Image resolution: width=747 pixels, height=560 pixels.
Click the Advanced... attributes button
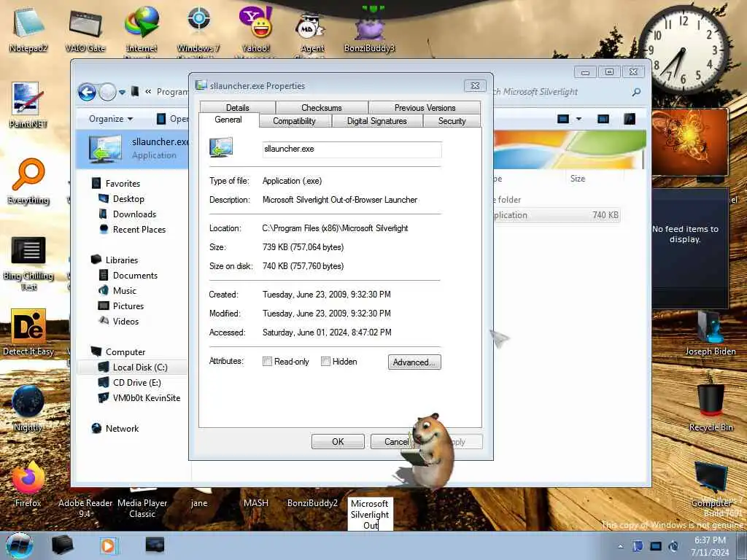tap(414, 362)
